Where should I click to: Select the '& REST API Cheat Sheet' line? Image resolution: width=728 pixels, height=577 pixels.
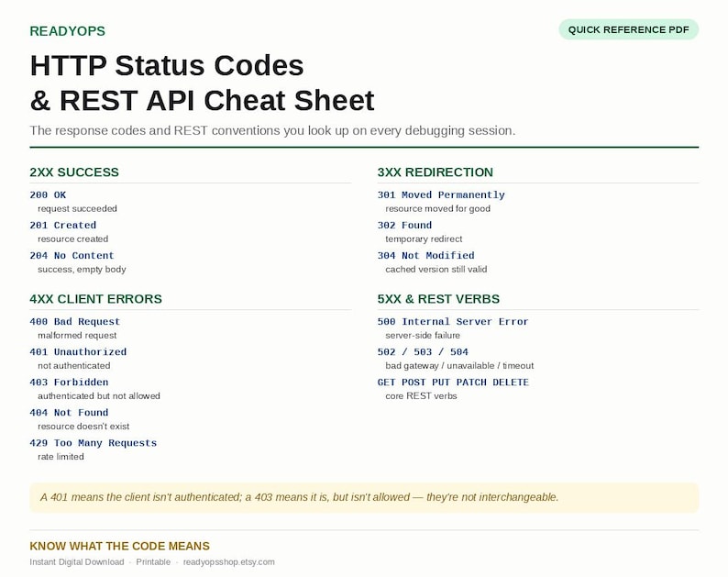pyautogui.click(x=202, y=100)
